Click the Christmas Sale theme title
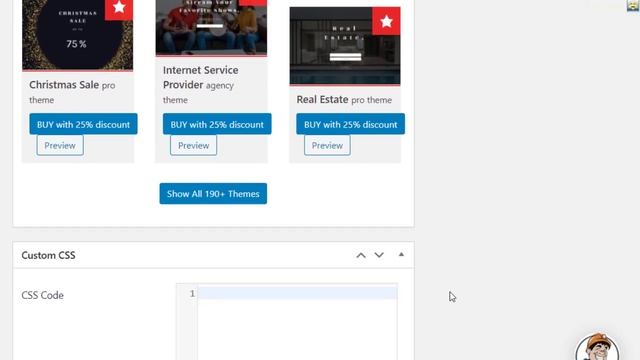The height and width of the screenshot is (360, 640). click(64, 85)
